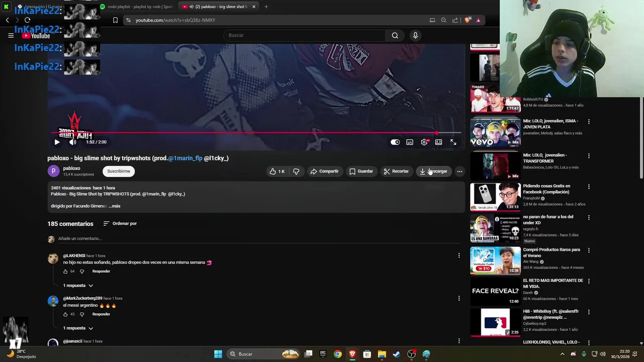Toggle the autoplay switch in player

[395, 142]
